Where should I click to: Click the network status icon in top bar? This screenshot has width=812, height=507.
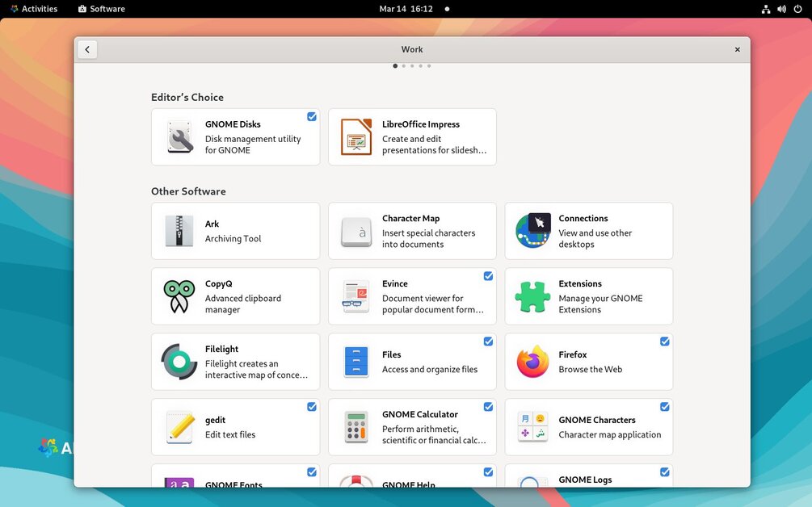766,9
